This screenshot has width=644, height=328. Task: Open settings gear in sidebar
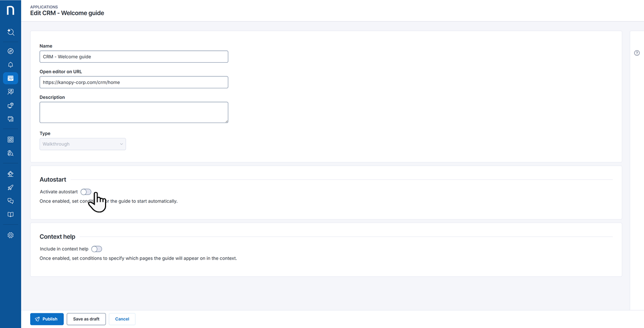[x=11, y=235]
